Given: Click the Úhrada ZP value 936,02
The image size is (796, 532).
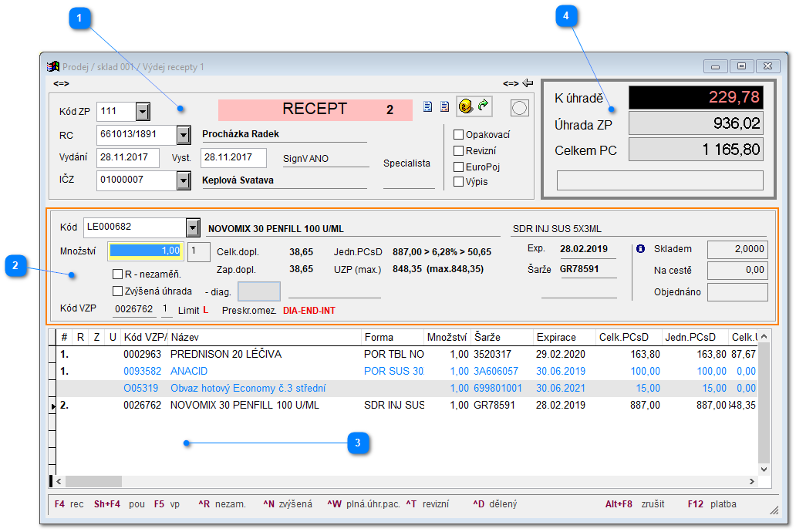Looking at the screenshot, I should (x=696, y=123).
